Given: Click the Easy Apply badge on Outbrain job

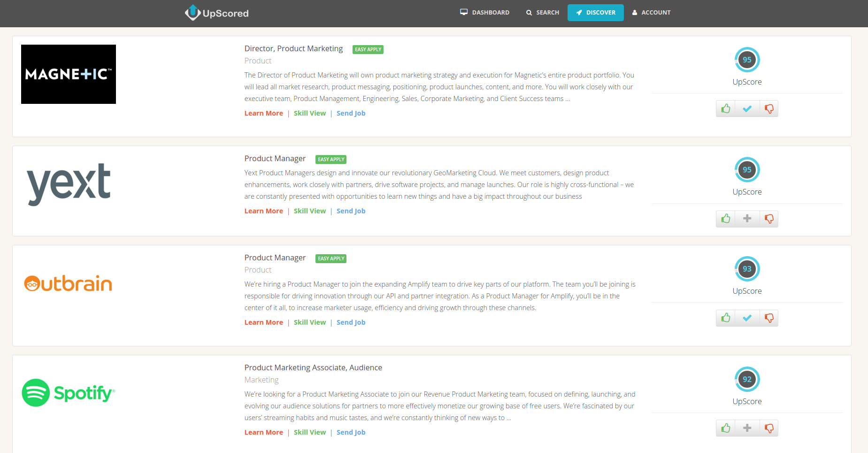Looking at the screenshot, I should pyautogui.click(x=331, y=258).
